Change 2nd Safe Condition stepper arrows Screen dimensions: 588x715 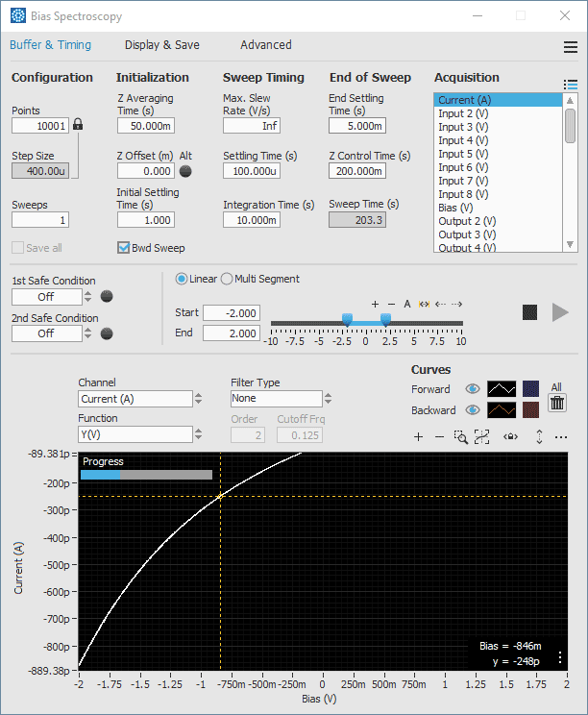87,333
